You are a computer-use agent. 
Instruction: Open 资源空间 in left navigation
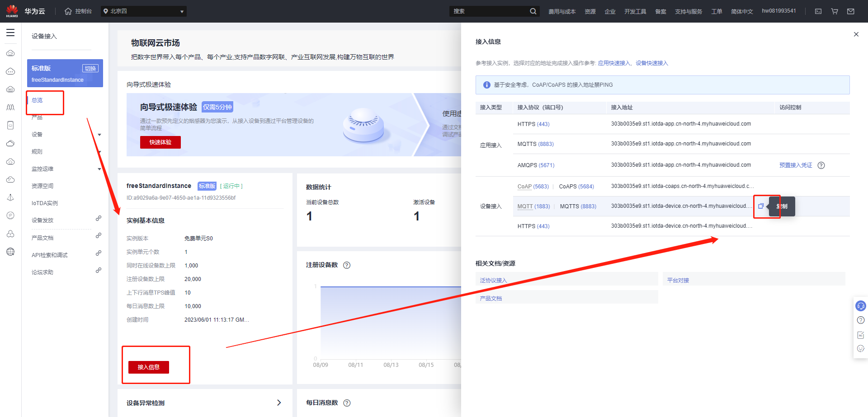click(x=42, y=186)
